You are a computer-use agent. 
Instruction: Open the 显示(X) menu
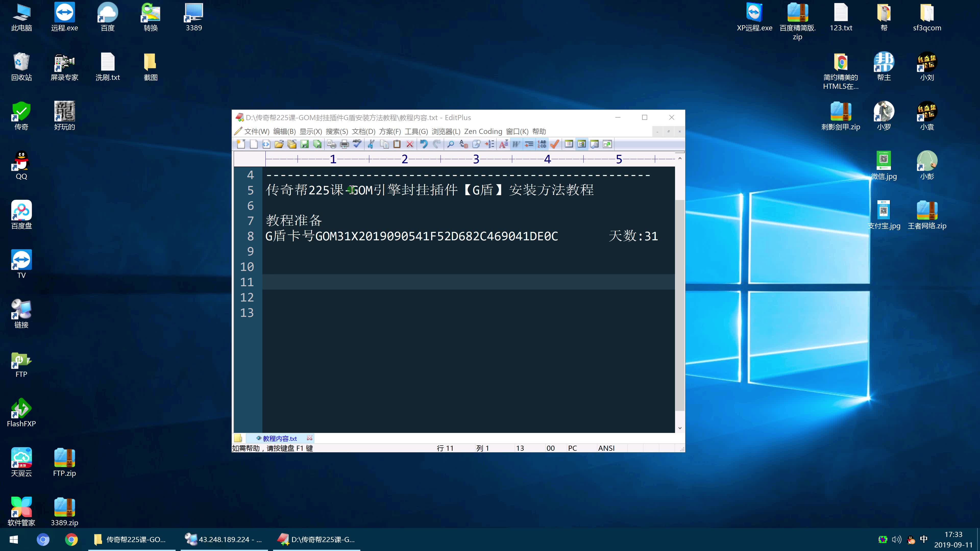(311, 132)
